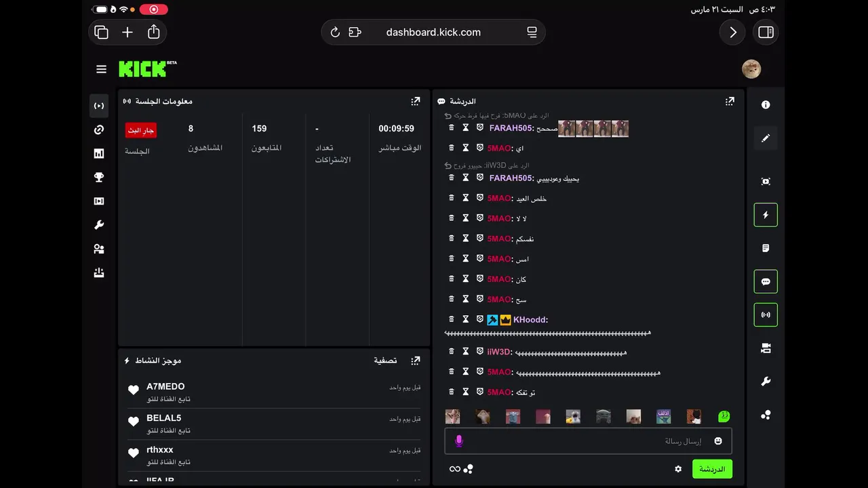This screenshot has height=488, width=868.
Task: Open the تصفية filter in activity feed
Action: coord(385,361)
